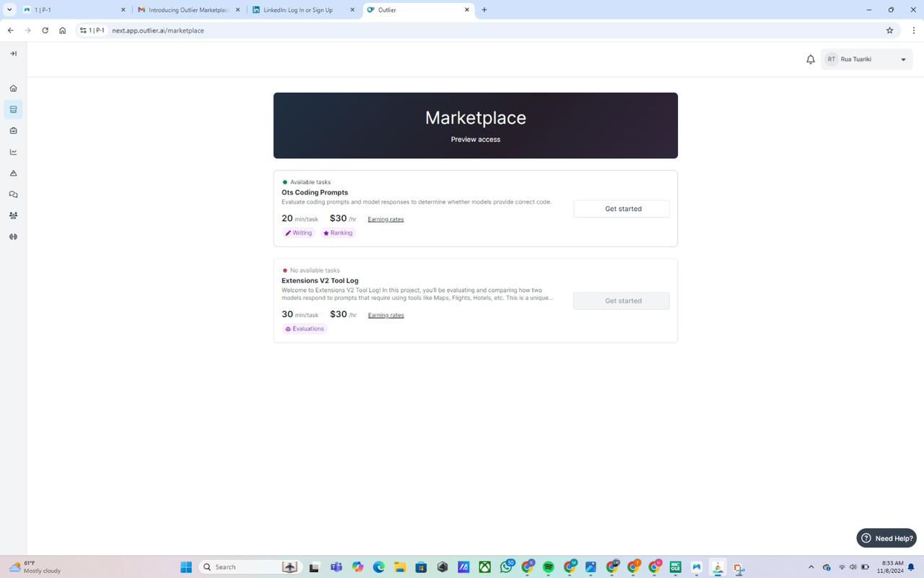Open the Chrome three-dot menu
Screen dimensions: 924x578
(x=914, y=30)
